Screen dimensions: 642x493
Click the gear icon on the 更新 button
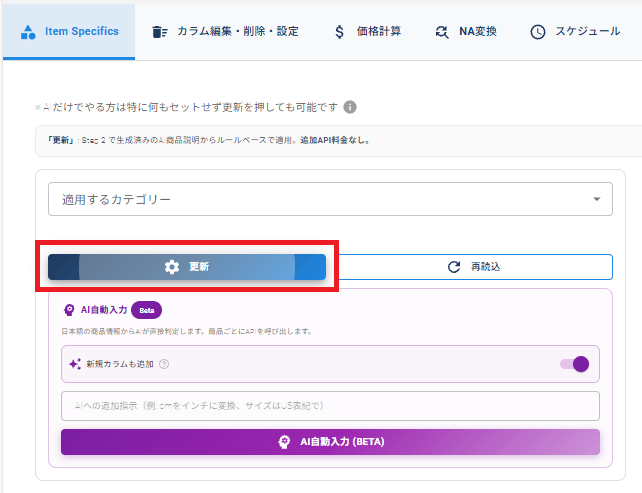coord(172,267)
